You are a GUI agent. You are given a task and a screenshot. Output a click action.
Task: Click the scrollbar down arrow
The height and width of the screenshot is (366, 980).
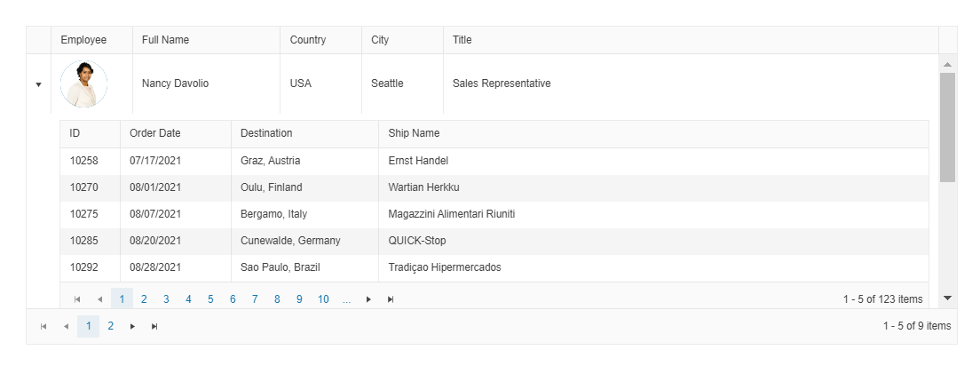point(947,298)
